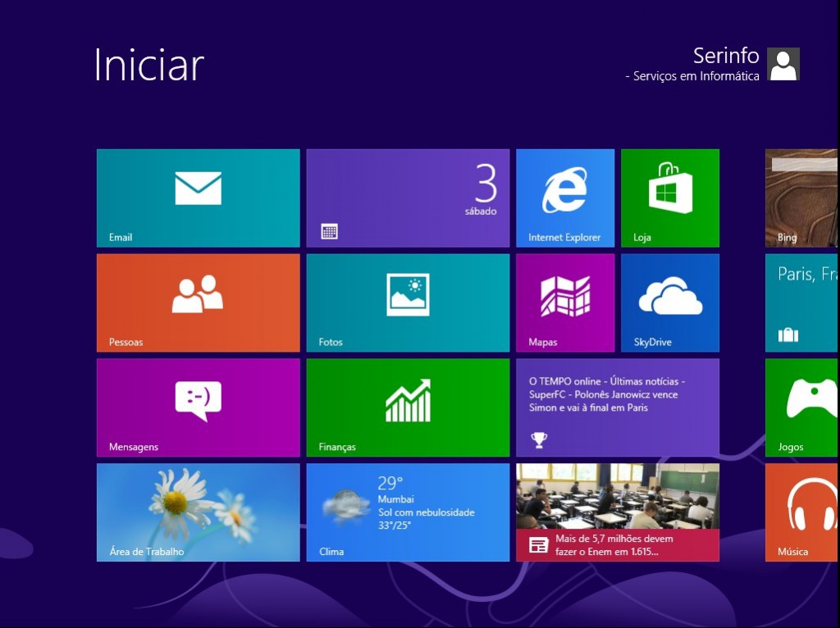Open the Pessoas tile
Image resolution: width=840 pixels, height=628 pixels.
coord(198,303)
